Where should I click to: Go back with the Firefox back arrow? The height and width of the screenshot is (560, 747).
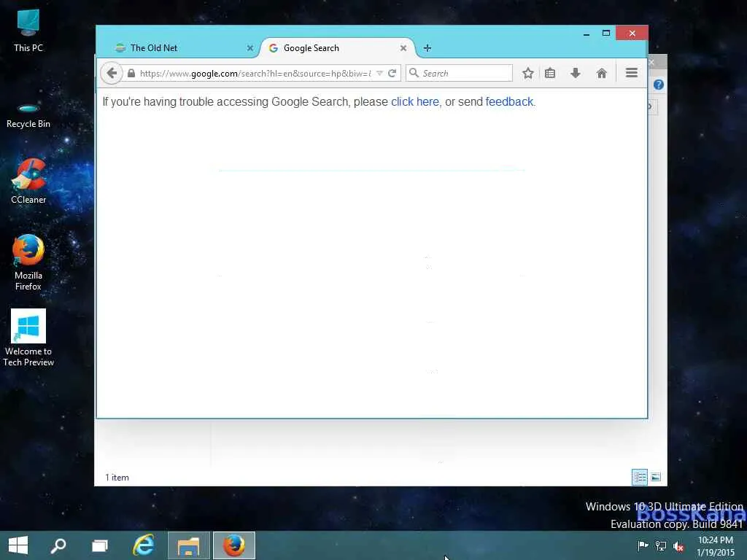(112, 74)
